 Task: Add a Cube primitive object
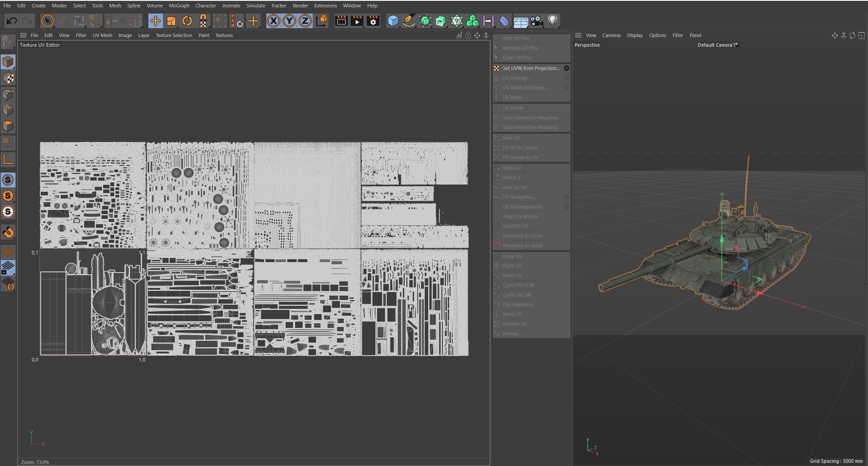393,21
